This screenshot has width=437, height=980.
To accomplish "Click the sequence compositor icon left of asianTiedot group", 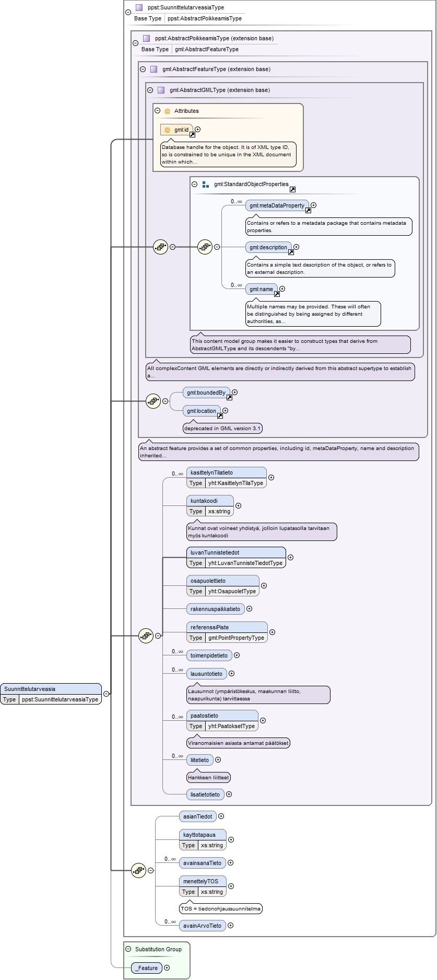I will pyautogui.click(x=138, y=870).
